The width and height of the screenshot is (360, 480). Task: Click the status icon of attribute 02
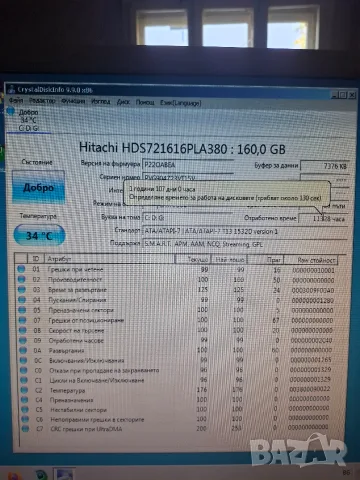pyautogui.click(x=22, y=279)
